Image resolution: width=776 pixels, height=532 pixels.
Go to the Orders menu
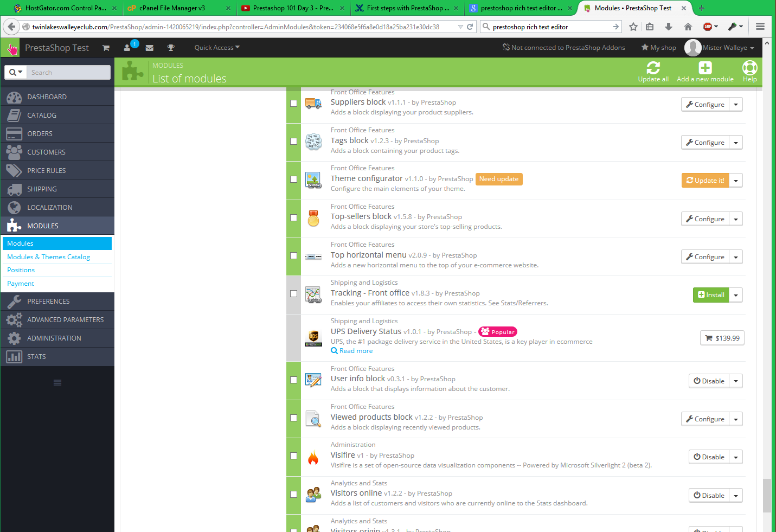57,134
